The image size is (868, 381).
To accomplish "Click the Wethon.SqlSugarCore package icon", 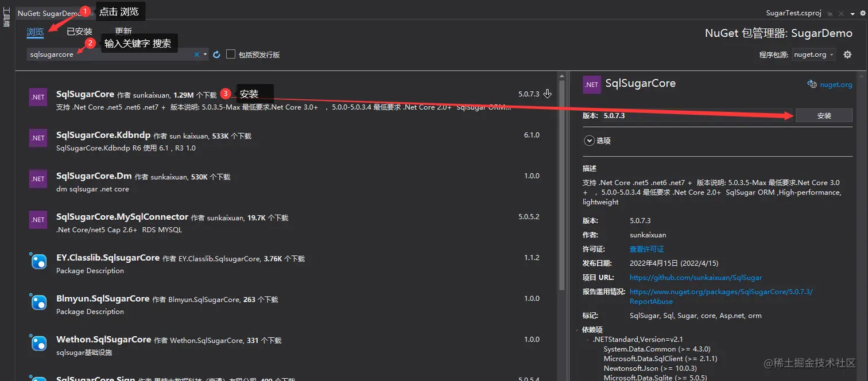I will [x=38, y=343].
